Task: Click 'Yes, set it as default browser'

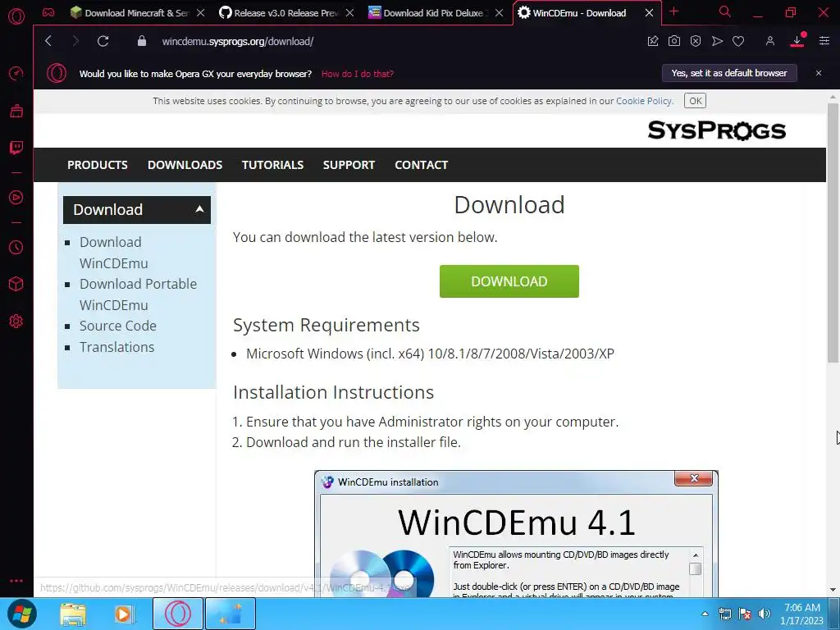Action: (x=729, y=73)
